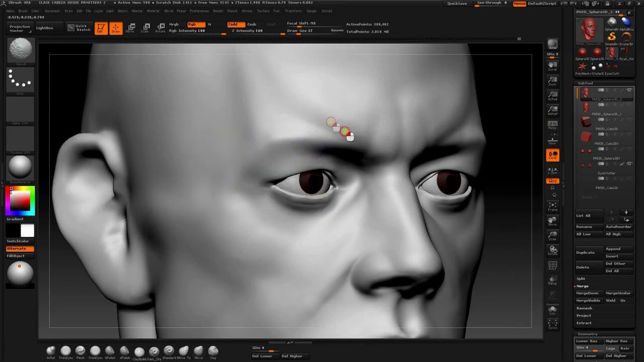Click the Frame view icon
The width and height of the screenshot is (644, 362).
pyautogui.click(x=552, y=206)
